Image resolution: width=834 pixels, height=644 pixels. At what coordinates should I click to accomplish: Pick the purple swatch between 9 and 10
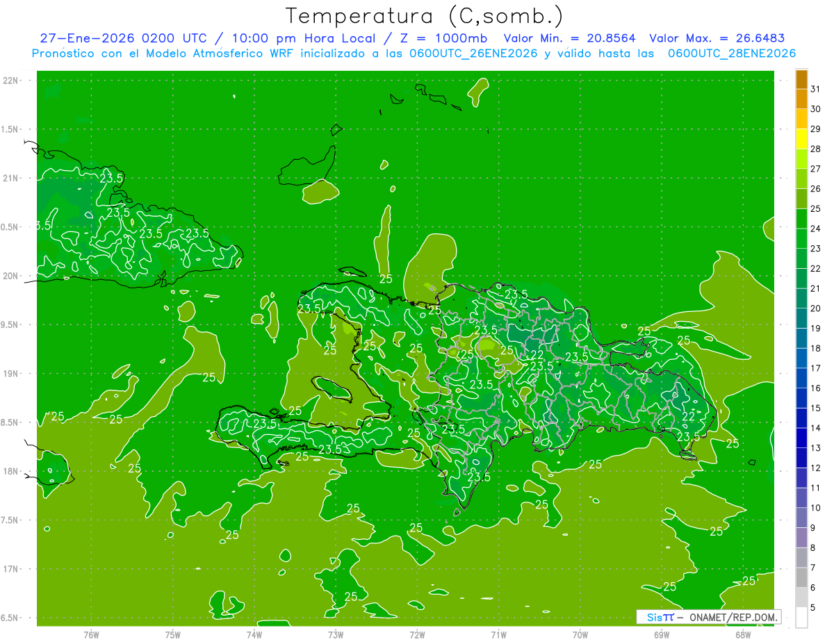point(801,518)
